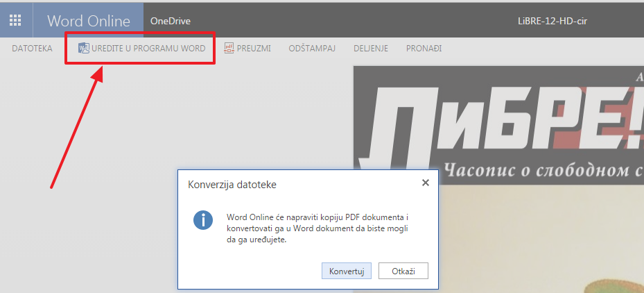Click the PDF icon next to PREUZMI
The image size is (644, 293).
pyautogui.click(x=229, y=48)
